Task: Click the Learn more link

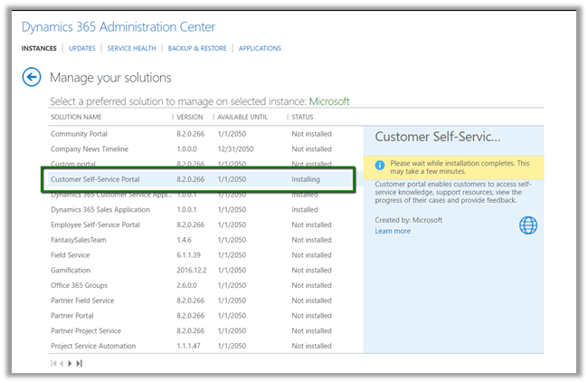Action: pos(393,231)
